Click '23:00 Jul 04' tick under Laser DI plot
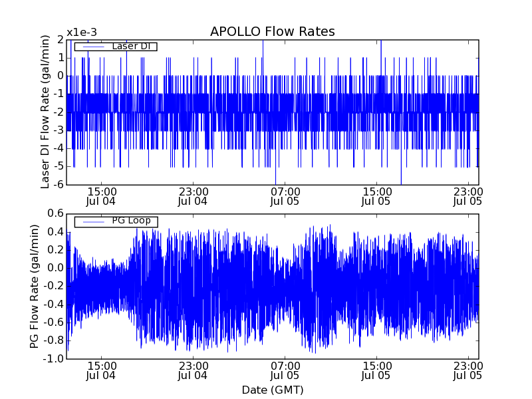 click(193, 196)
